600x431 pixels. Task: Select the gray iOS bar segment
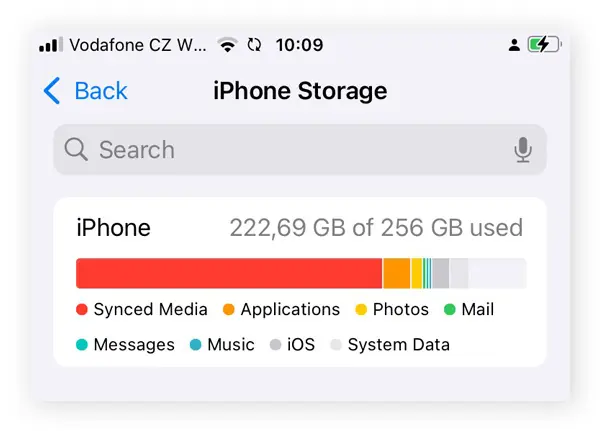(441, 273)
